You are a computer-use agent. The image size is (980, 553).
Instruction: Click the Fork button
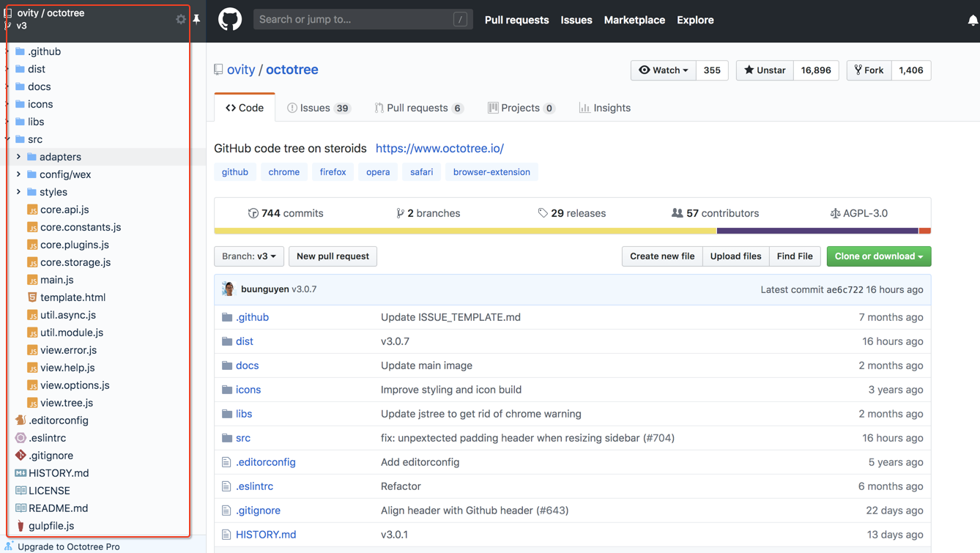click(869, 70)
